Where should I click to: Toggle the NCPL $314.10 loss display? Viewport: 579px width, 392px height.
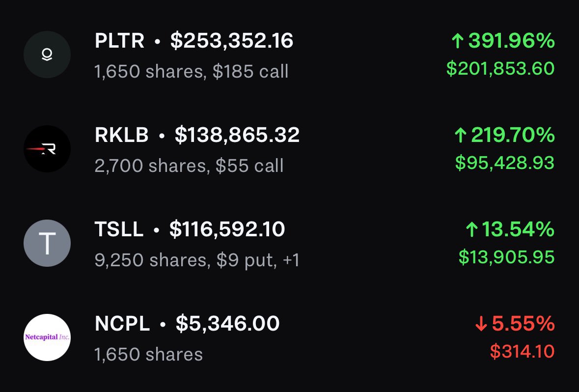pyautogui.click(x=522, y=351)
